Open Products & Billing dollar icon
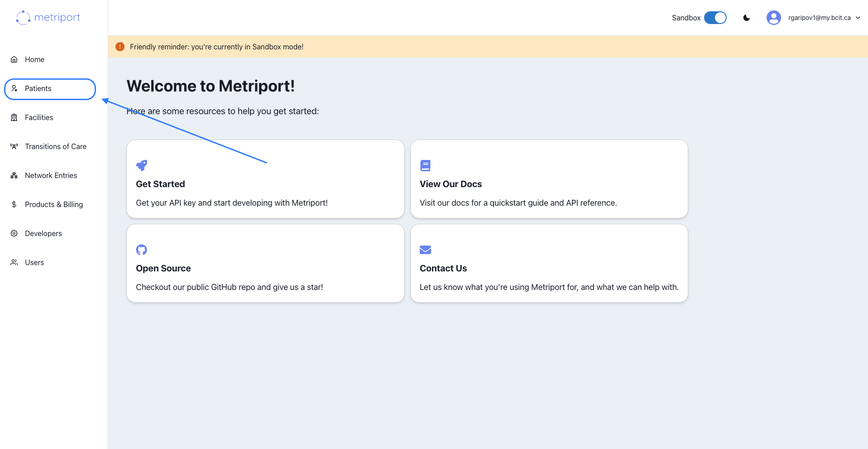Screen dimensions: 868x449 click(14, 204)
